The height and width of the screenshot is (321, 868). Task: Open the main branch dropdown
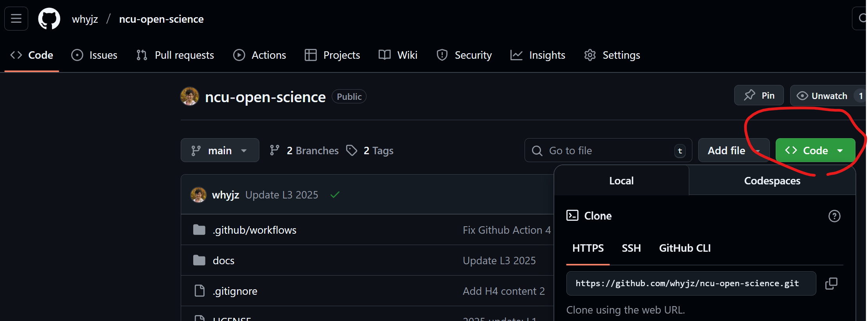point(220,150)
